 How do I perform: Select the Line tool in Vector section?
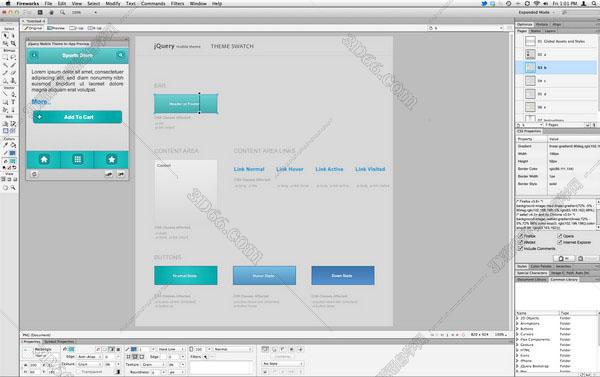[5, 94]
